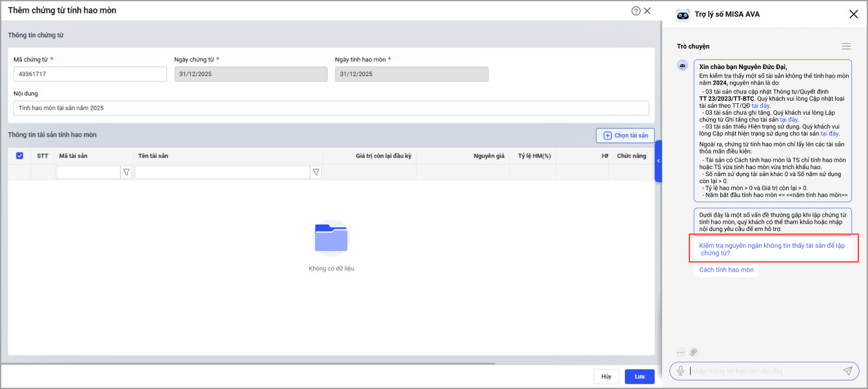
Task: Click the Nguyên giá column header
Action: [489, 155]
